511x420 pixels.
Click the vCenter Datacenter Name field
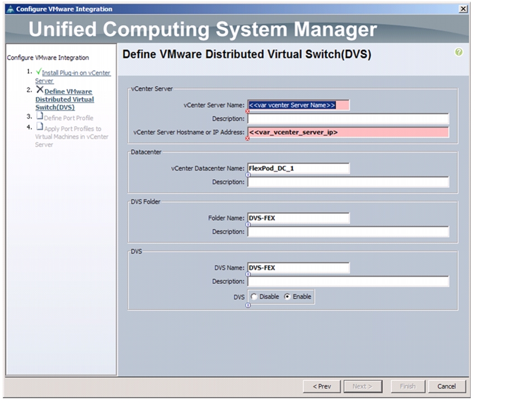click(x=298, y=168)
